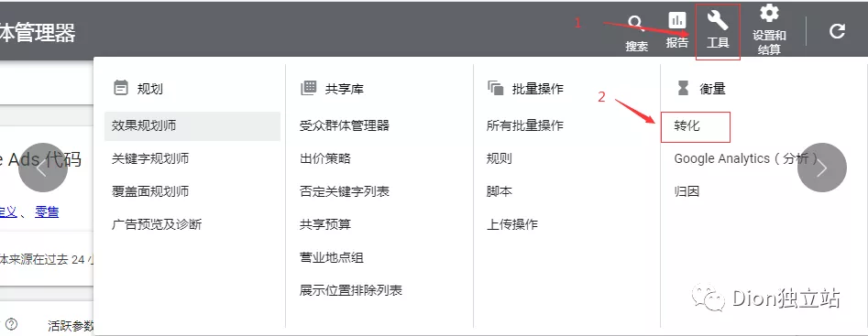Open 归因 attribution item
This screenshot has width=868, height=336.
(687, 191)
